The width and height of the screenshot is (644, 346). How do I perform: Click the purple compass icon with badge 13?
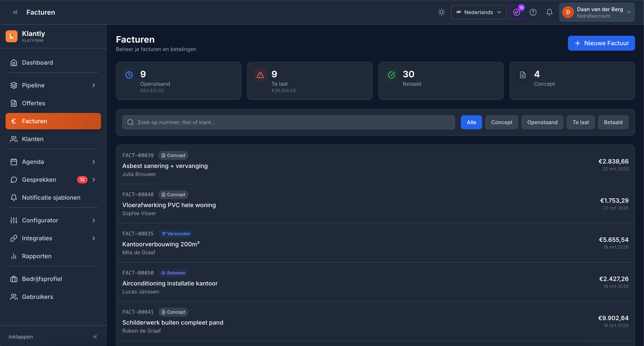516,12
